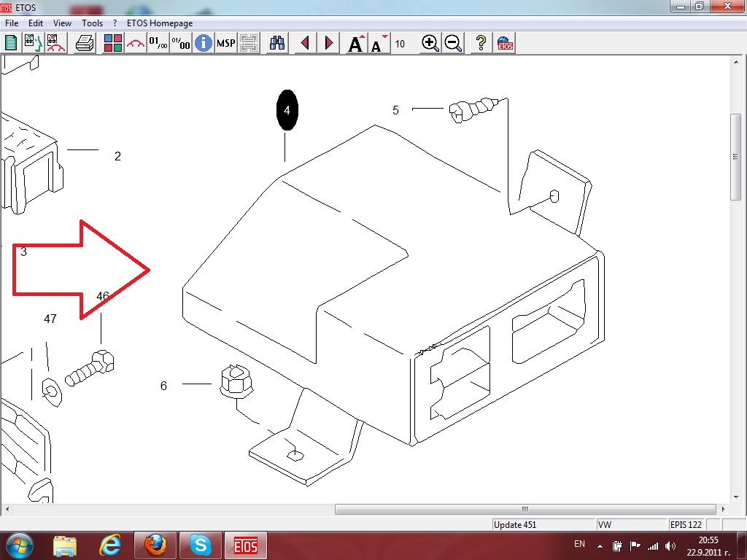Viewport: 747px width, 560px height.
Task: Show hidden tray icons arrow
Action: click(x=600, y=545)
